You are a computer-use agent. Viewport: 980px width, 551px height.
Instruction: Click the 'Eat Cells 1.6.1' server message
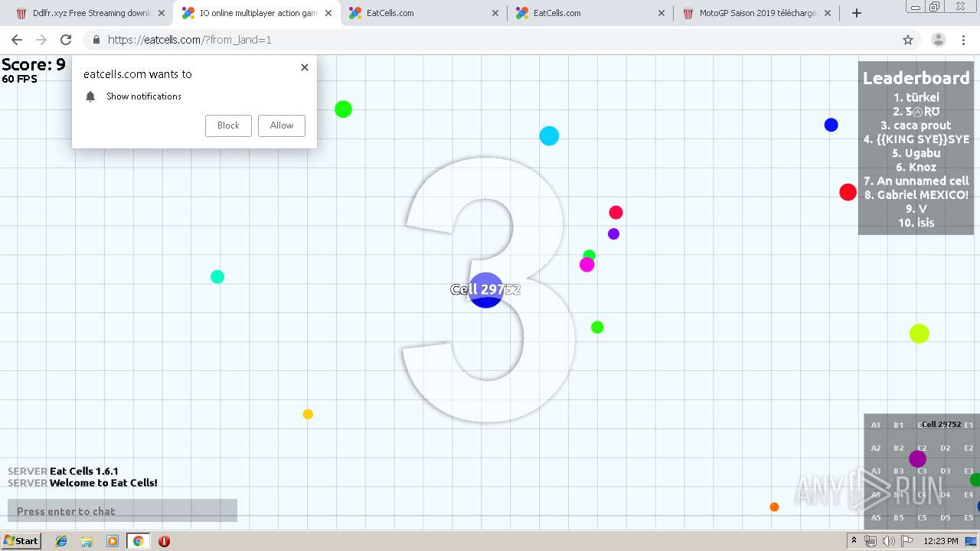pos(84,471)
